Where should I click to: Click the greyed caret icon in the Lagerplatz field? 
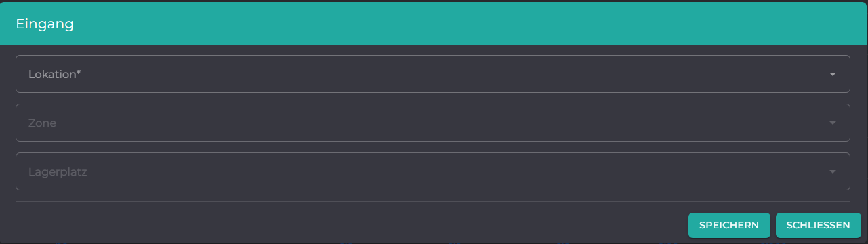point(832,171)
